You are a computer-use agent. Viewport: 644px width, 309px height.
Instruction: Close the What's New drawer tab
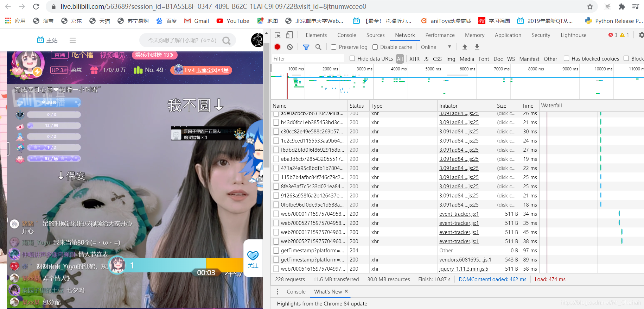346,291
